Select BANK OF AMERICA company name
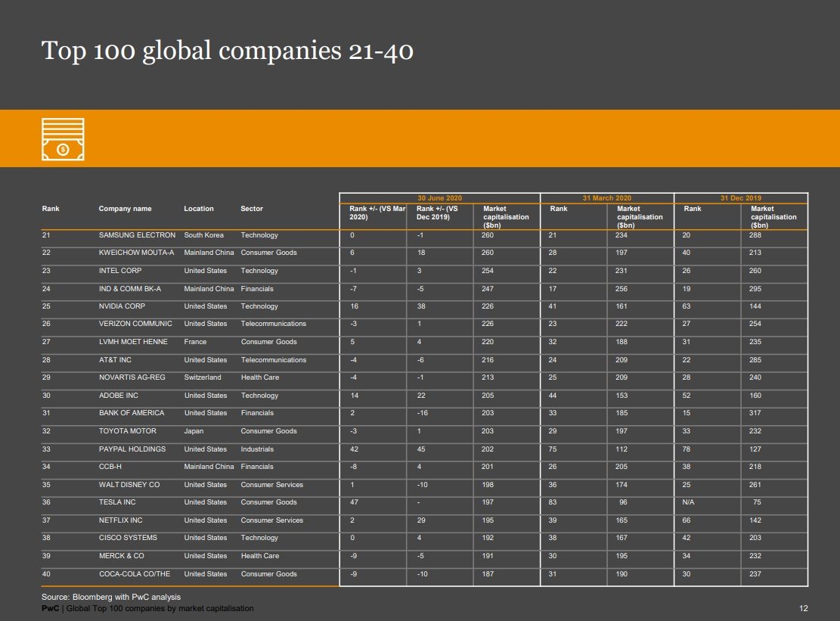Screen dimensions: 840x621 coord(132,412)
